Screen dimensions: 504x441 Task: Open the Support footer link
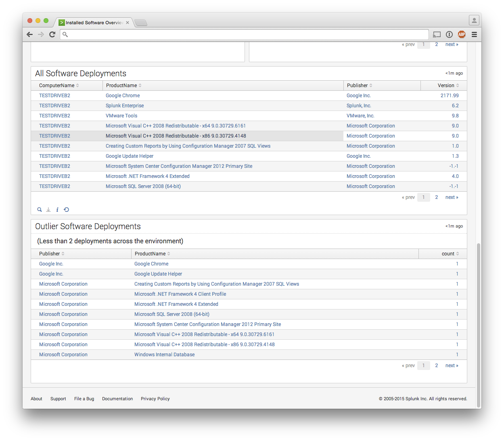pyautogui.click(x=58, y=399)
